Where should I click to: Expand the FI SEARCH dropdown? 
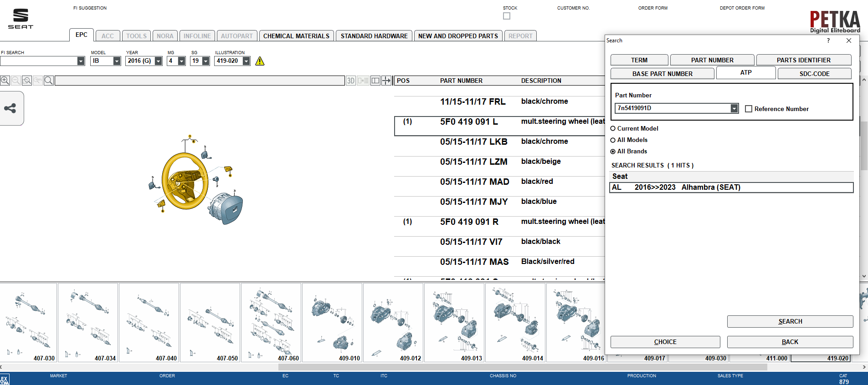(x=81, y=61)
